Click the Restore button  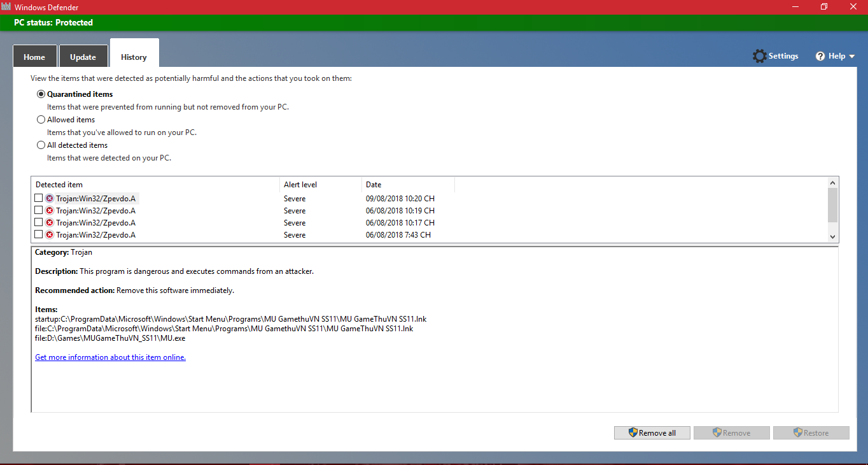tap(811, 433)
